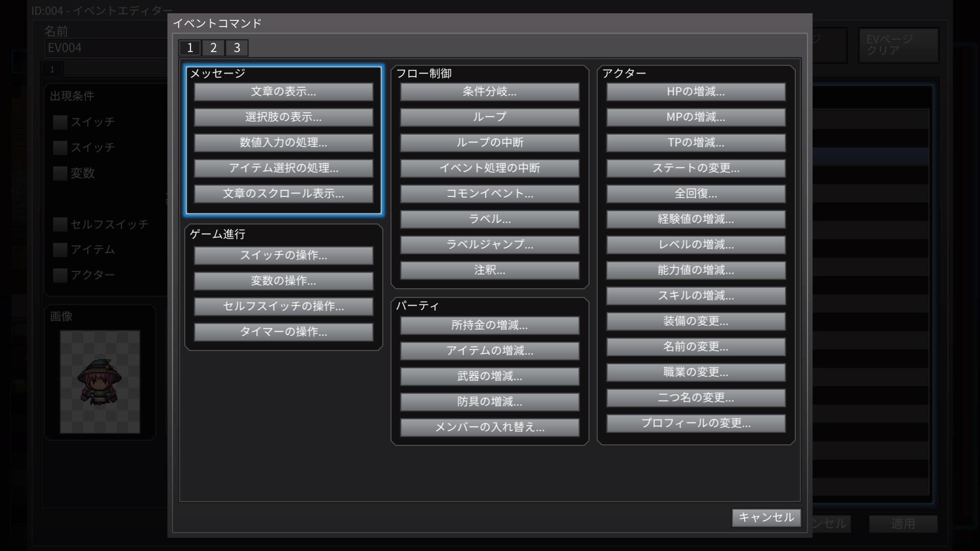Click 文章の表示... command button
This screenshot has width=980, height=551.
coord(283,92)
